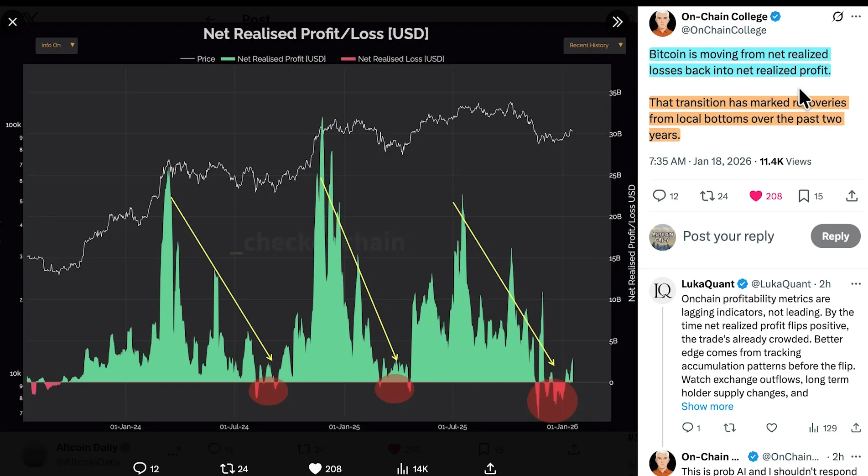Like LukaQuant's reply
The image size is (868, 476).
(771, 428)
